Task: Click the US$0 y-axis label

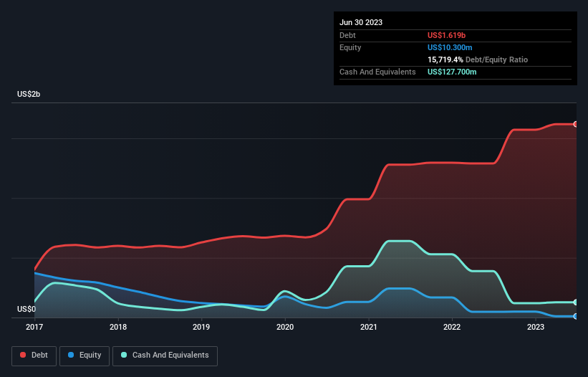Action: [x=26, y=309]
